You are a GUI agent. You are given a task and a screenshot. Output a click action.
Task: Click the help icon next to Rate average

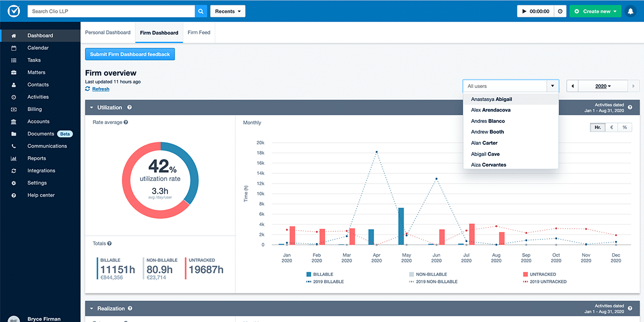coord(126,122)
